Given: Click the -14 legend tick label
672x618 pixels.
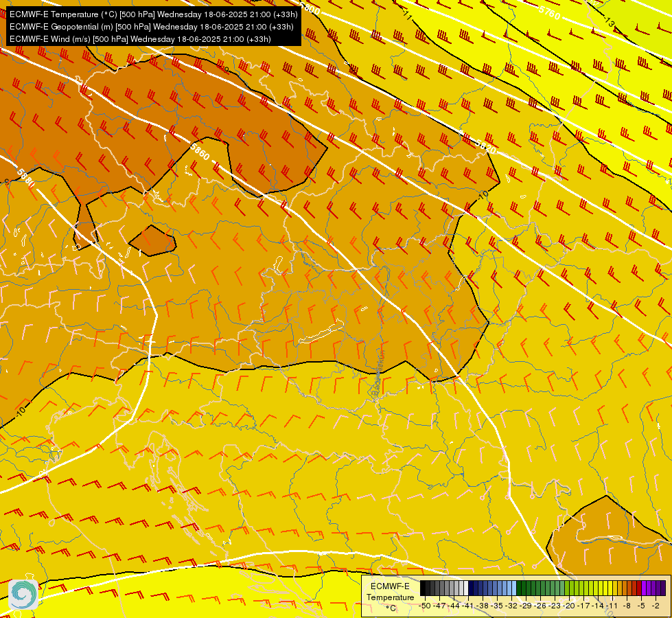Looking at the screenshot, I should point(598,606).
